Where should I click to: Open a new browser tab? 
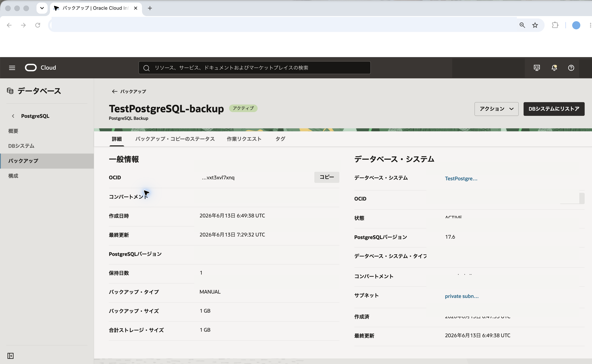150,8
